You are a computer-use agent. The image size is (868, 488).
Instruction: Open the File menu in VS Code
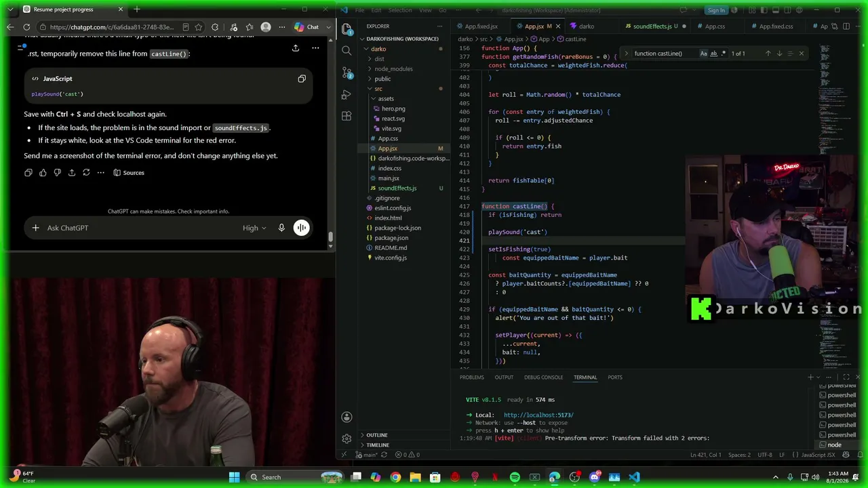pos(359,10)
